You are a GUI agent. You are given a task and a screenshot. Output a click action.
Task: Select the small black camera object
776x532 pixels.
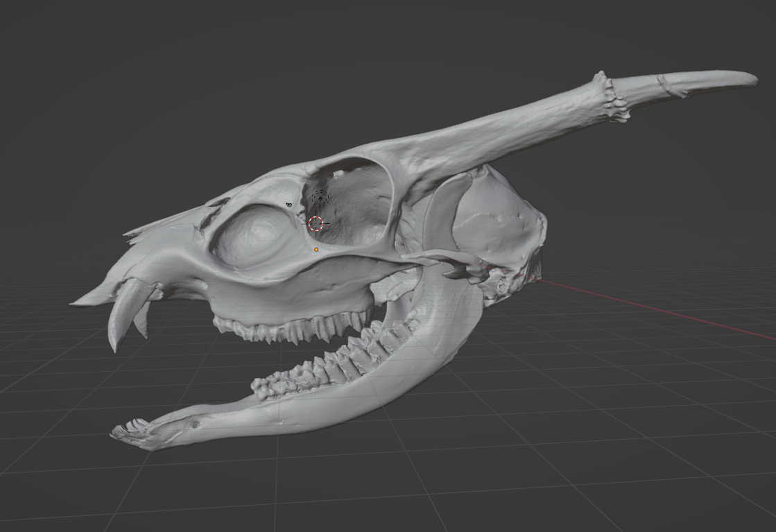click(289, 205)
